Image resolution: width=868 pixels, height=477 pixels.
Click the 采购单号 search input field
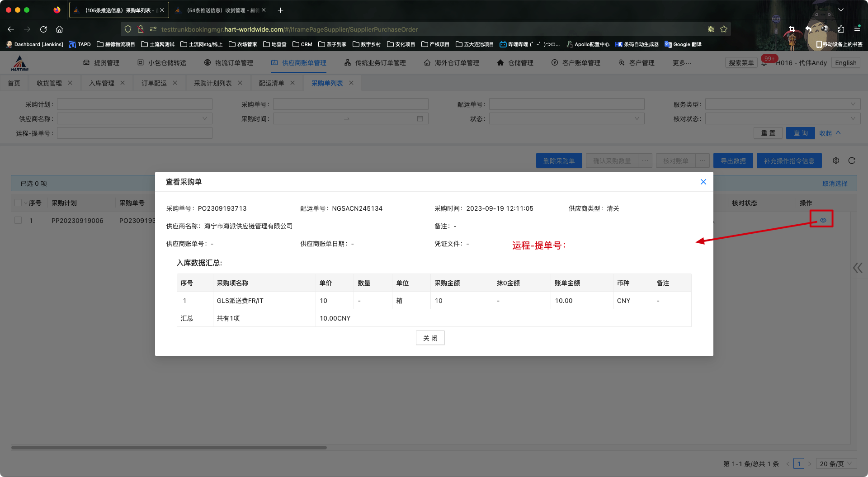click(x=350, y=104)
